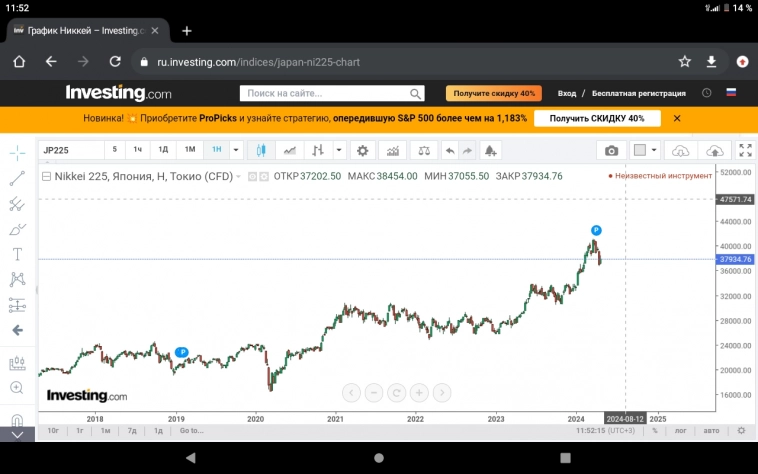Toggle auto scale (авто)
The height and width of the screenshot is (474, 758).
click(x=711, y=431)
